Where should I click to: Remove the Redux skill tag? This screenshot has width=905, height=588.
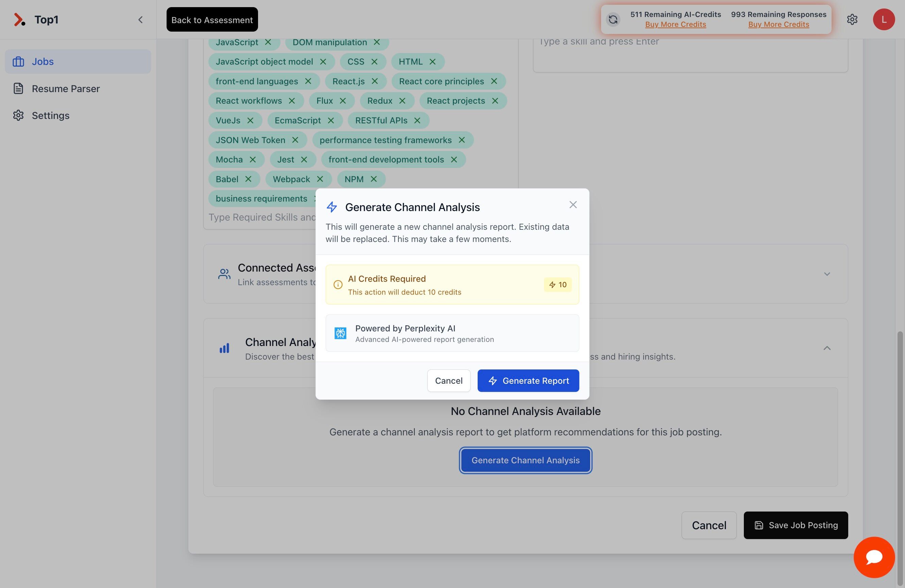(x=402, y=100)
